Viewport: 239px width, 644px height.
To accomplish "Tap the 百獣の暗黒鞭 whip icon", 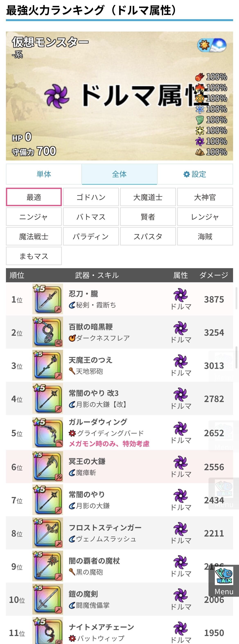I will 47,332.
